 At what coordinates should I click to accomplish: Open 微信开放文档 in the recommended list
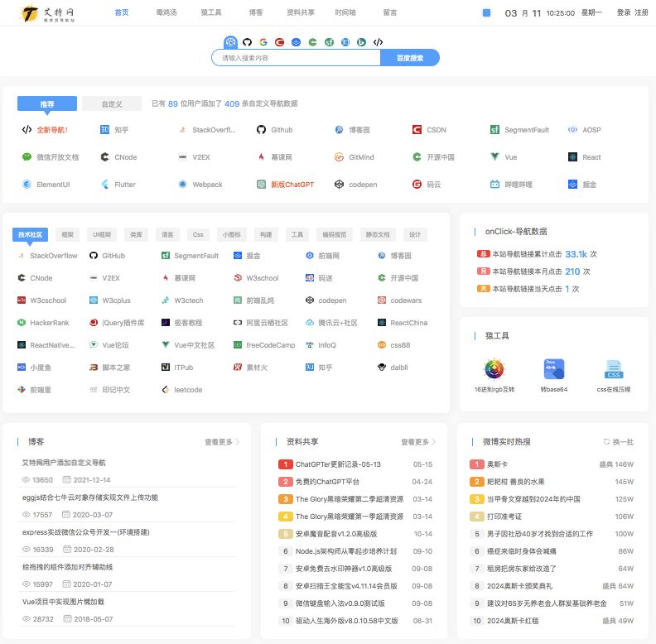click(x=51, y=157)
